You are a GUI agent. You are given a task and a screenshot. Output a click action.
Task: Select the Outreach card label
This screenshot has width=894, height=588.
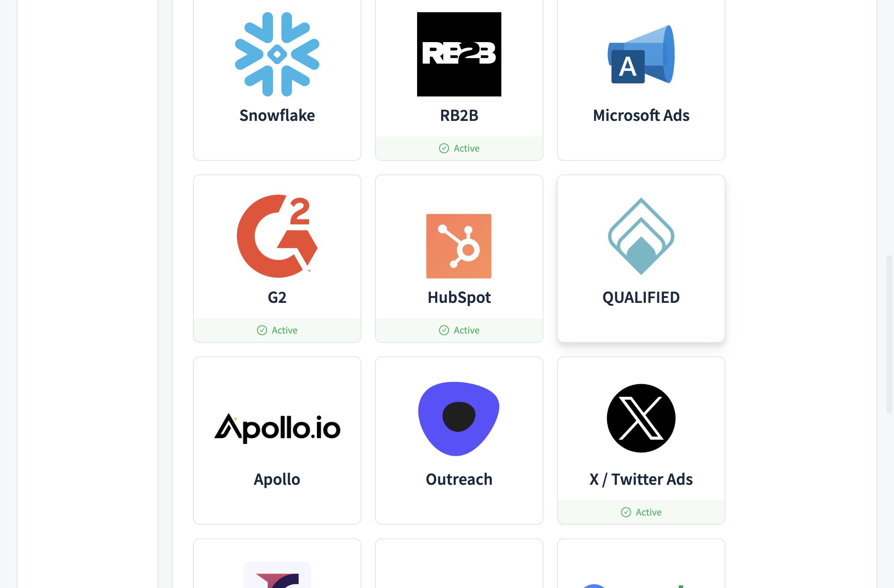point(459,479)
